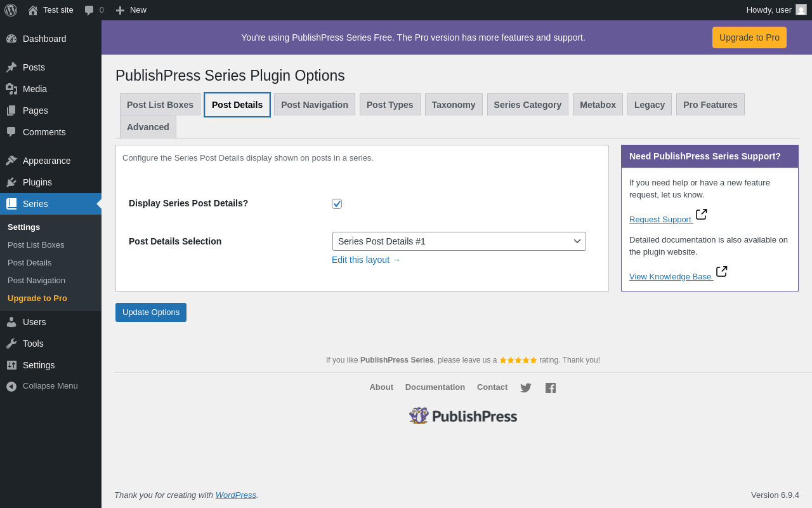Click the Update Options button
The image size is (812, 508).
pos(151,312)
